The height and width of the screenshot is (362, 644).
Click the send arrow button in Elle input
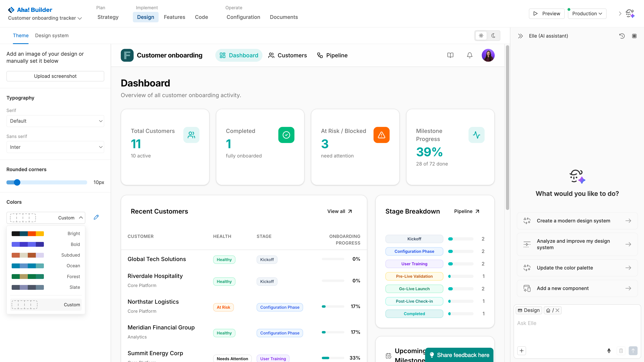633,351
